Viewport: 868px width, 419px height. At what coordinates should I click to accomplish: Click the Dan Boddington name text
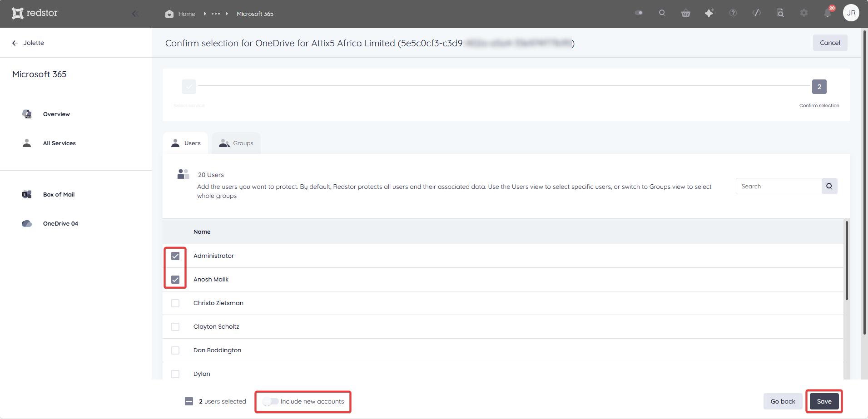pyautogui.click(x=217, y=350)
